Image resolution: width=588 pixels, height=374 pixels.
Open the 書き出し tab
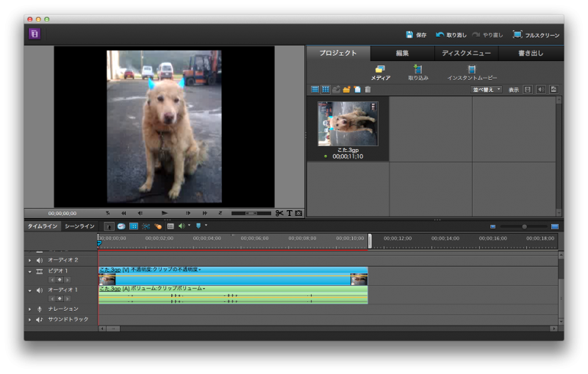[531, 53]
